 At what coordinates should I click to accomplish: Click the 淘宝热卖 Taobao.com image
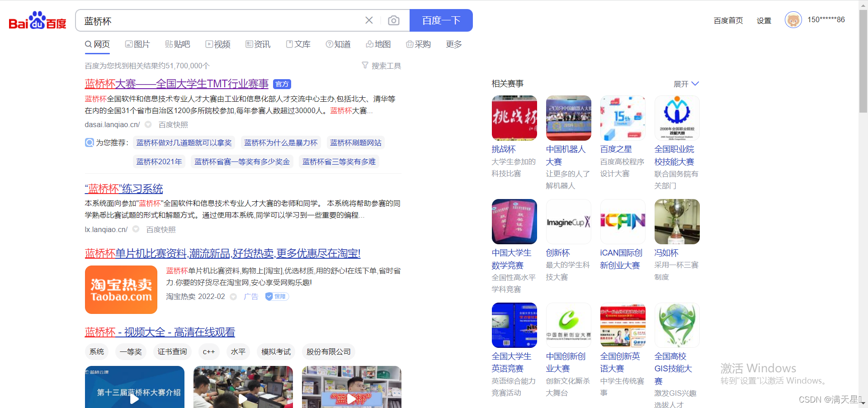[121, 289]
